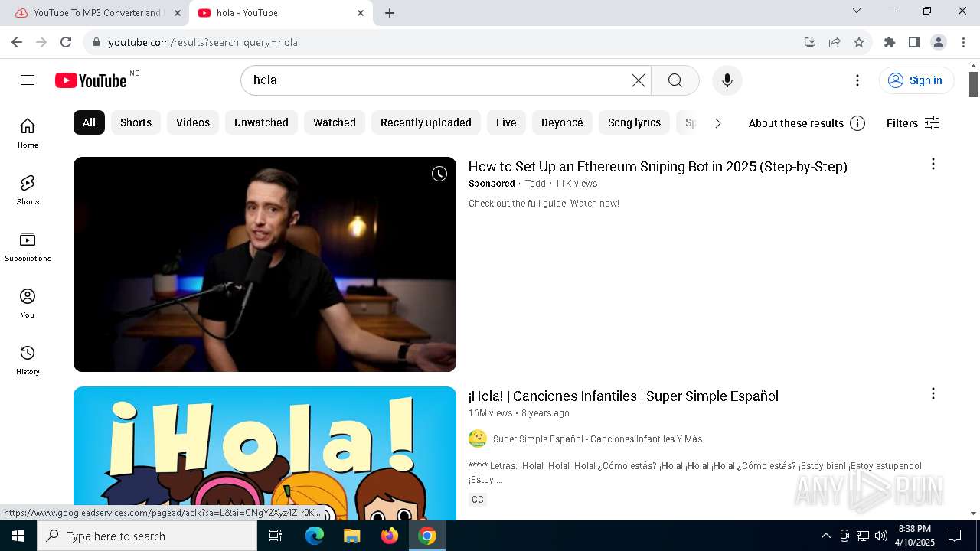Open the Ethereum Sniping Bot video thumbnail

pos(265,264)
